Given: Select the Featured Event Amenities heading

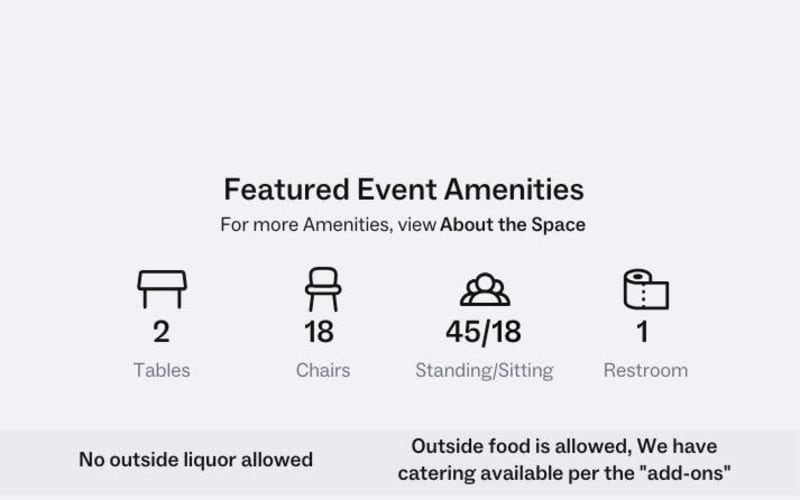Looking at the screenshot, I should [x=404, y=189].
